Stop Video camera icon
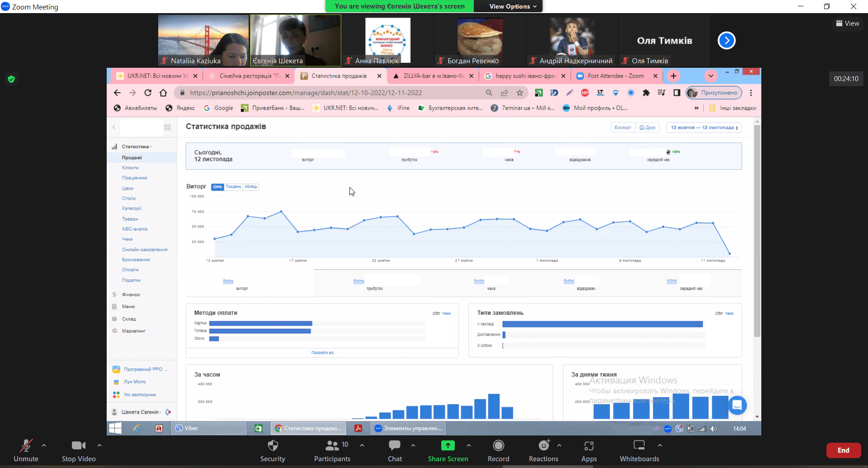868x468 pixels. [79, 445]
